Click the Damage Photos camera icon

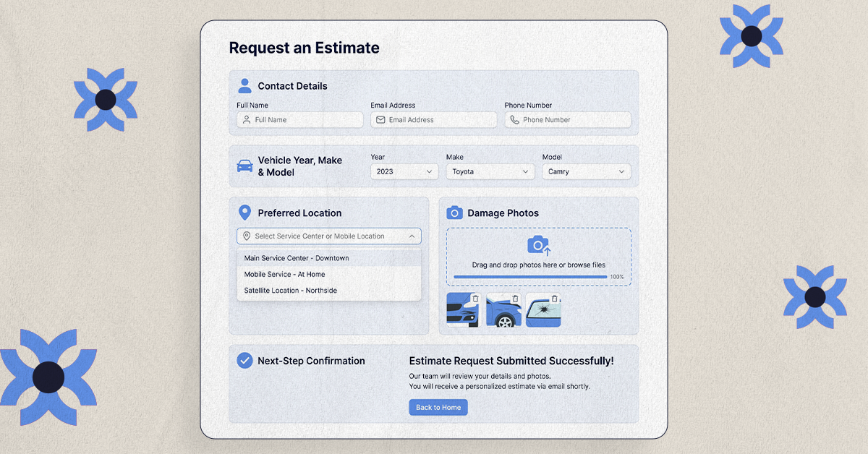point(454,213)
